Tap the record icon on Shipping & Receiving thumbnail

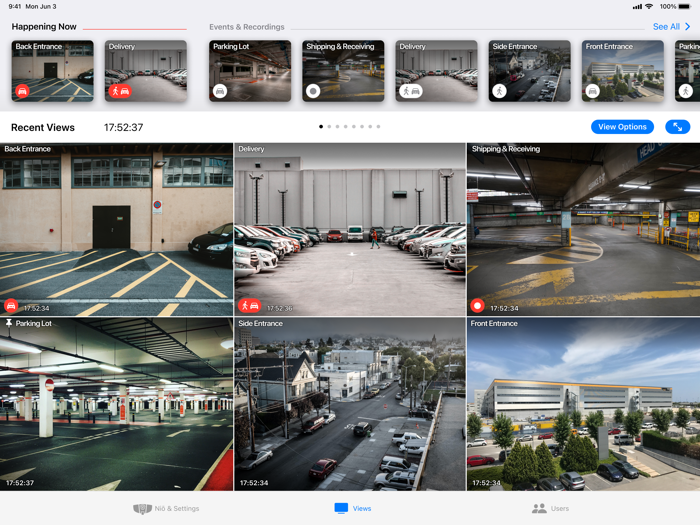coord(313,91)
